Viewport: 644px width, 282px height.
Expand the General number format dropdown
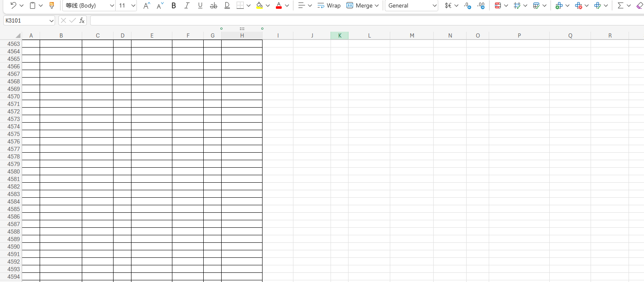coord(434,5)
